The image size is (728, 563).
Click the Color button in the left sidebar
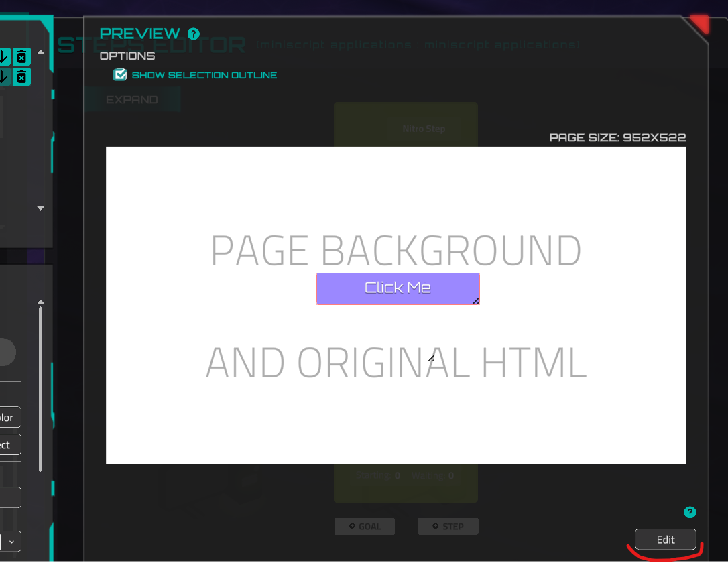8,417
